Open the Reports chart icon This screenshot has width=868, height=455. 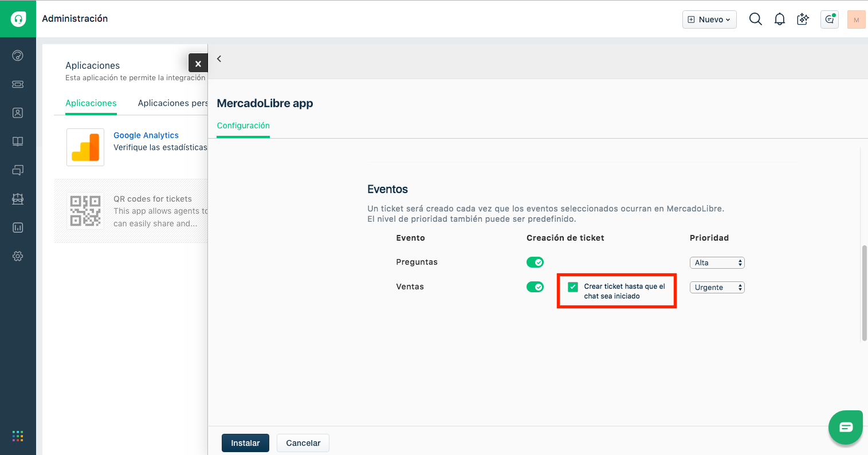coord(18,227)
